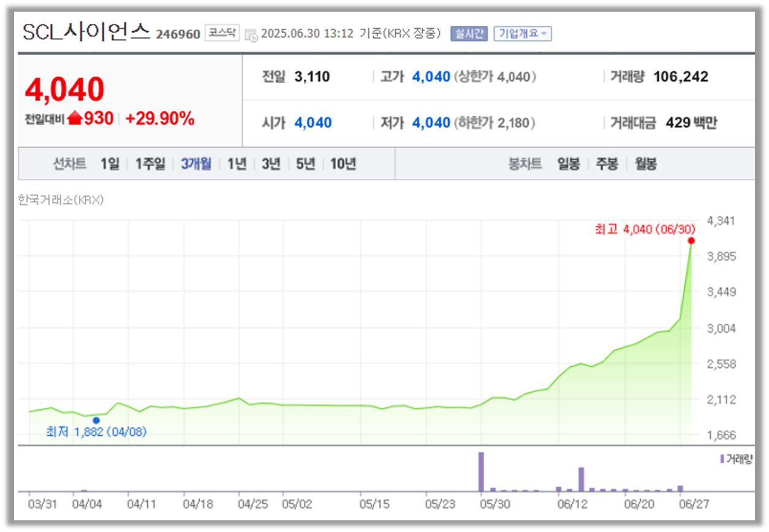The width and height of the screenshot is (769, 532).
Task: Select the 1주일 line chart tab
Action: pos(150,164)
